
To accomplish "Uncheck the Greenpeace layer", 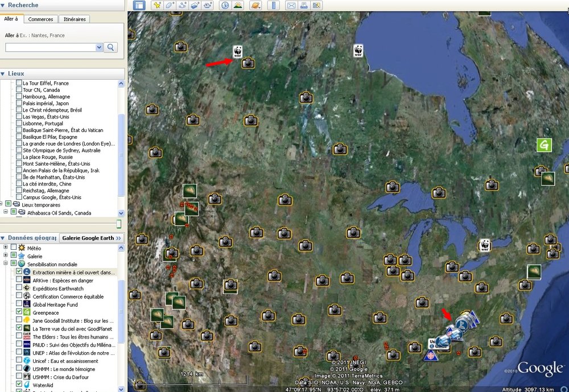I will (19, 312).
